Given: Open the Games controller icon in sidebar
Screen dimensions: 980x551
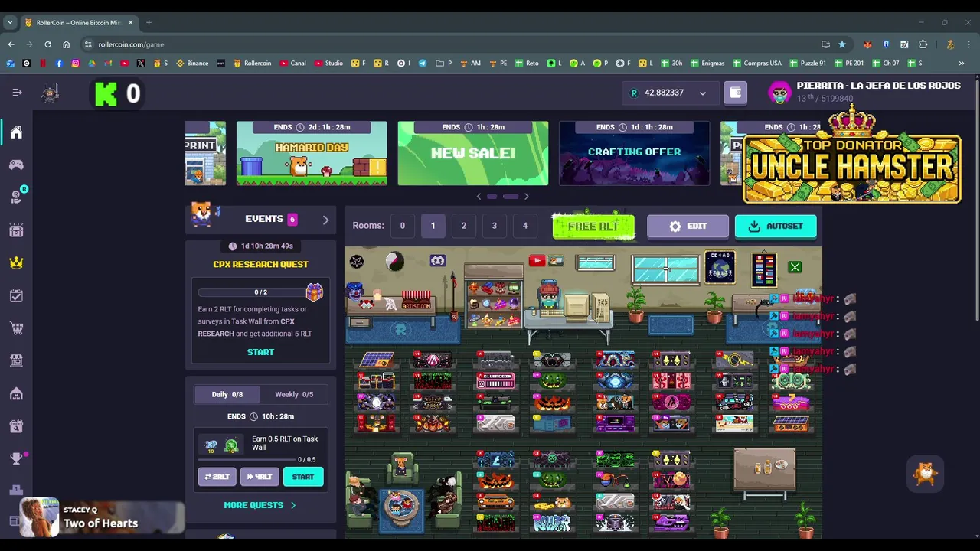Looking at the screenshot, I should click(x=16, y=165).
